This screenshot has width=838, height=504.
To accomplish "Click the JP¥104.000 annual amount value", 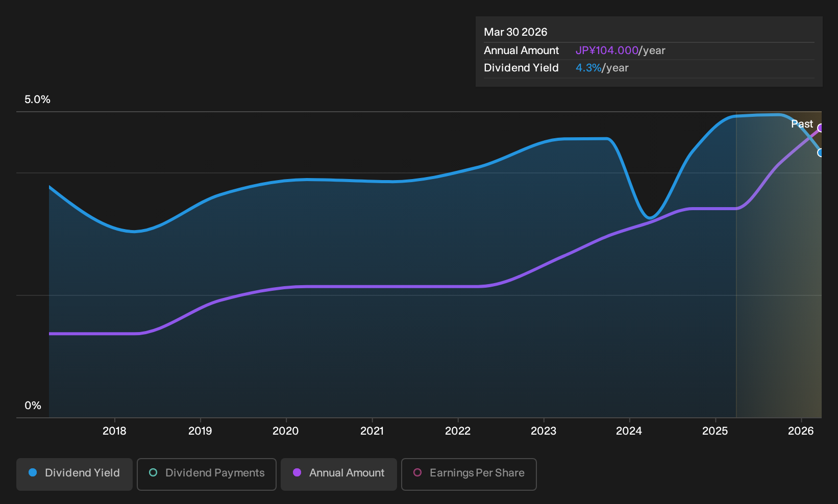I will 607,51.
